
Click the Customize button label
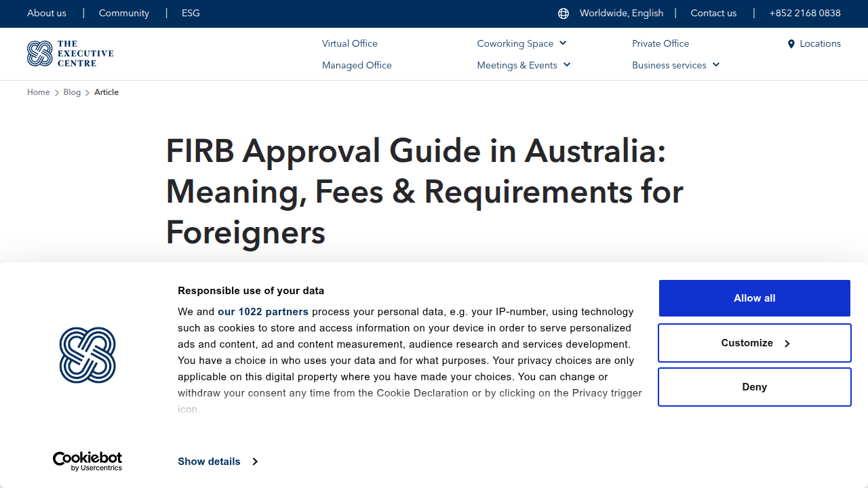tap(747, 343)
